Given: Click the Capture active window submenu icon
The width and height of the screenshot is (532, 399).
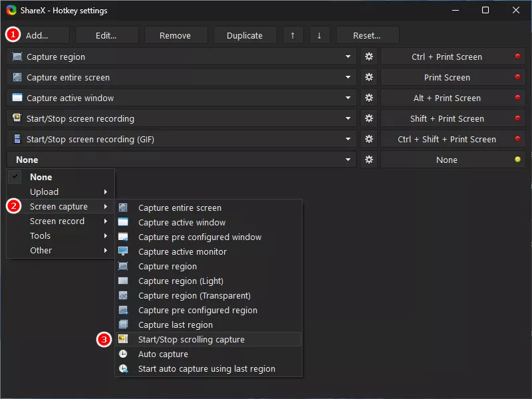Looking at the screenshot, I should 123,222.
